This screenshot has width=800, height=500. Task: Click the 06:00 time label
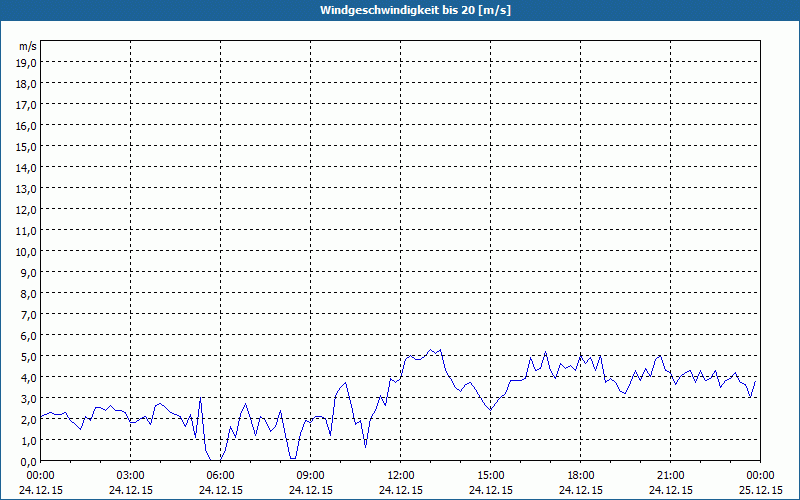[x=221, y=476]
